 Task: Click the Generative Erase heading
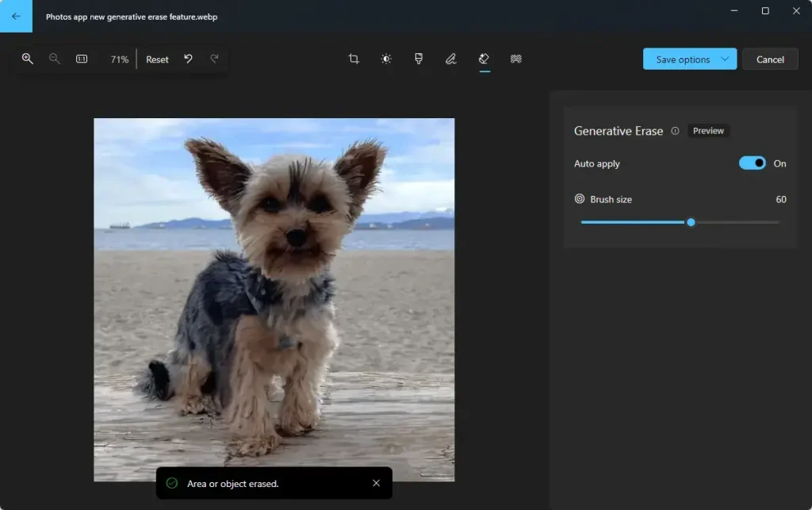pyautogui.click(x=619, y=131)
